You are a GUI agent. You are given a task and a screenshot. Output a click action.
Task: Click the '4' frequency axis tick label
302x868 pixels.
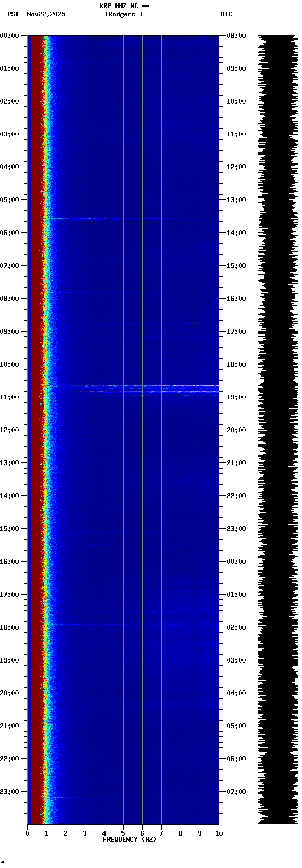(x=104, y=833)
